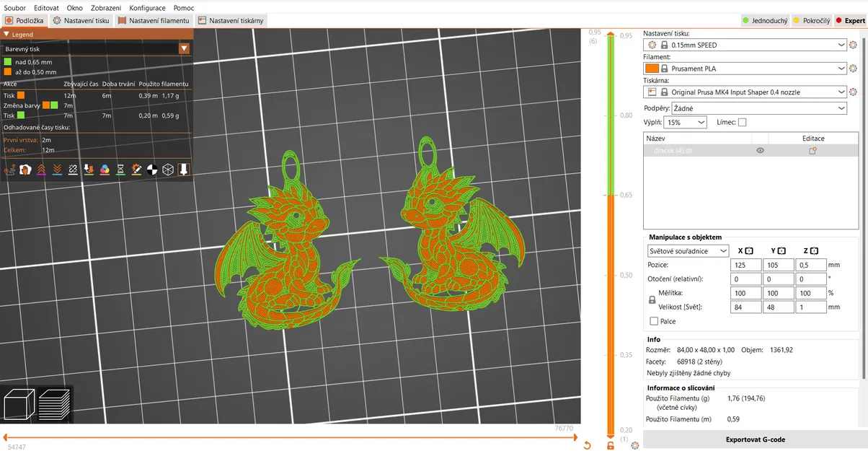Open filament settings gear next to Prusament PLA
The width and height of the screenshot is (868, 451).
tap(854, 69)
